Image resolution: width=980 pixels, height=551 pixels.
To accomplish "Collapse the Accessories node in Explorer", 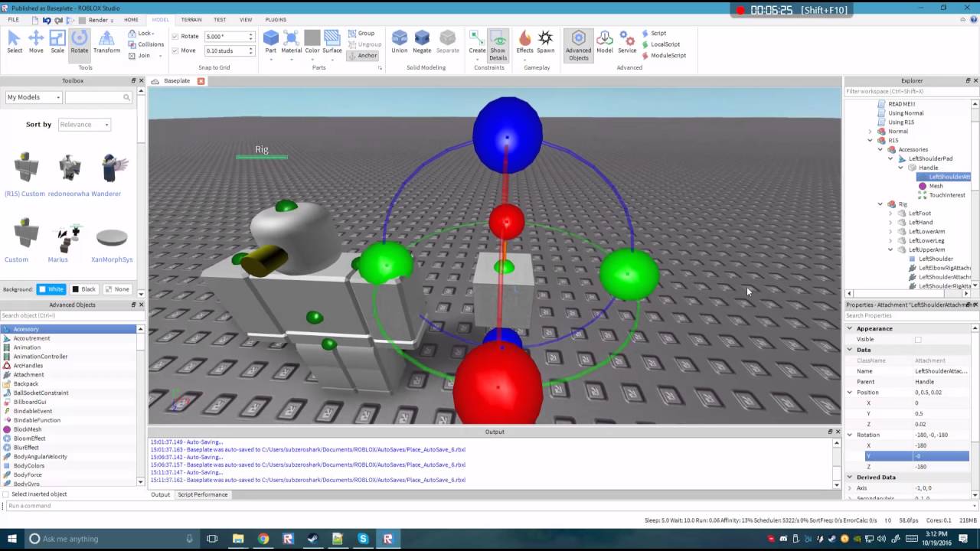I will tap(880, 149).
